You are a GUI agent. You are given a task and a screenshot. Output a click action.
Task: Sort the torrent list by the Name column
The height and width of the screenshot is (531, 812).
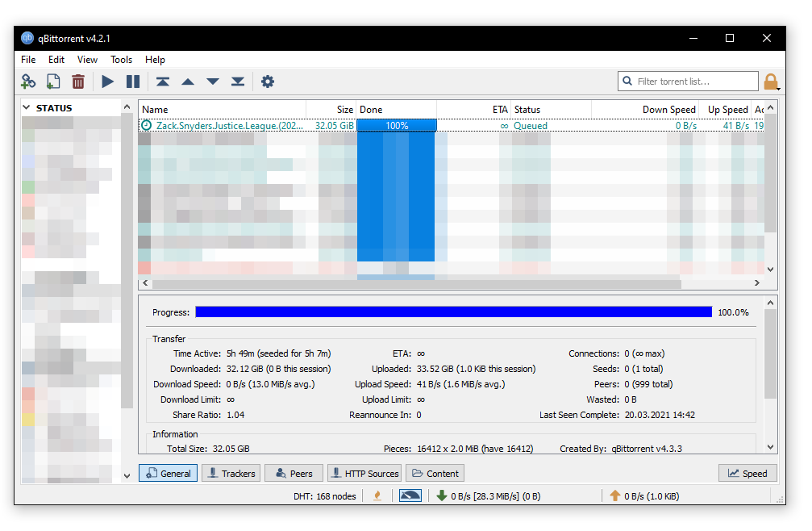(223, 110)
